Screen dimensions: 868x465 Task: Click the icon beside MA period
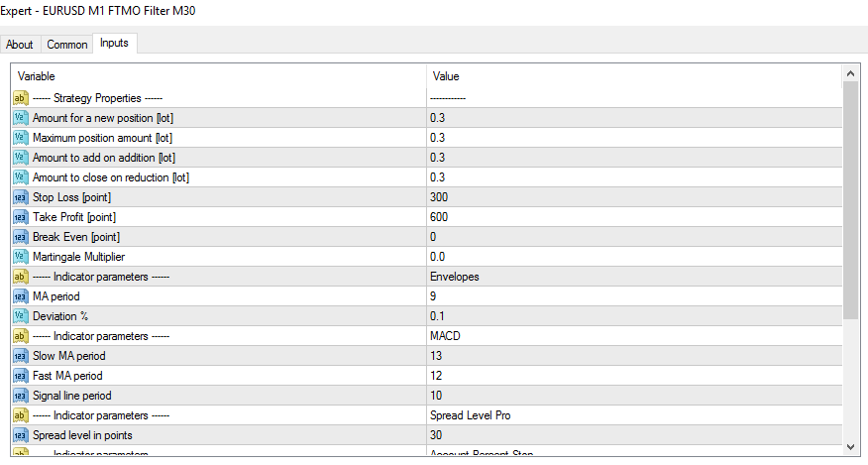[20, 296]
